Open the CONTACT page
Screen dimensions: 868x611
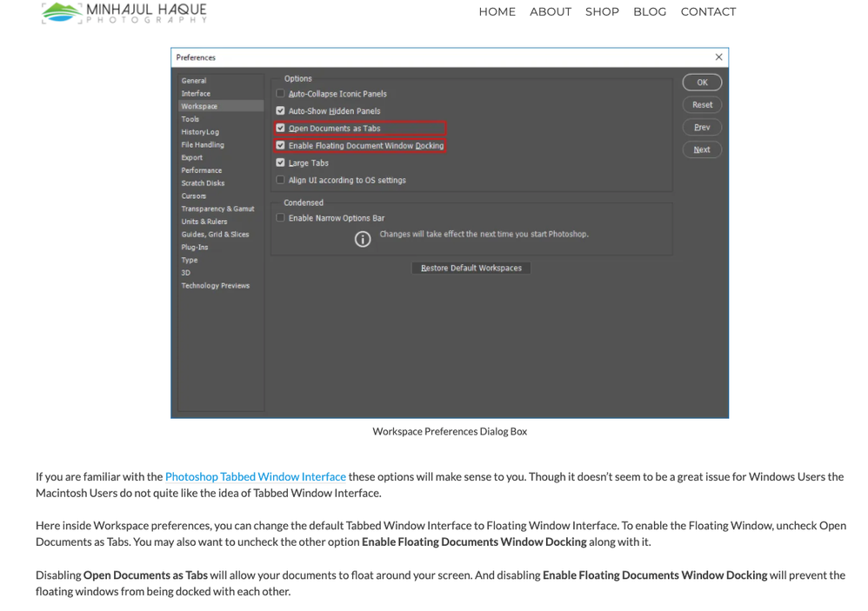coord(708,11)
